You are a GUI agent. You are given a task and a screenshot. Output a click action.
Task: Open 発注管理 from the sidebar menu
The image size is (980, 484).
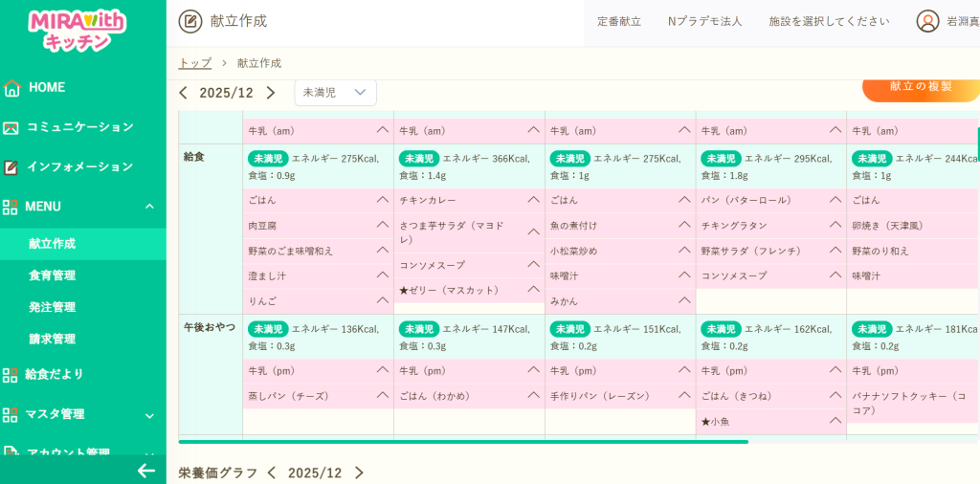(x=53, y=307)
